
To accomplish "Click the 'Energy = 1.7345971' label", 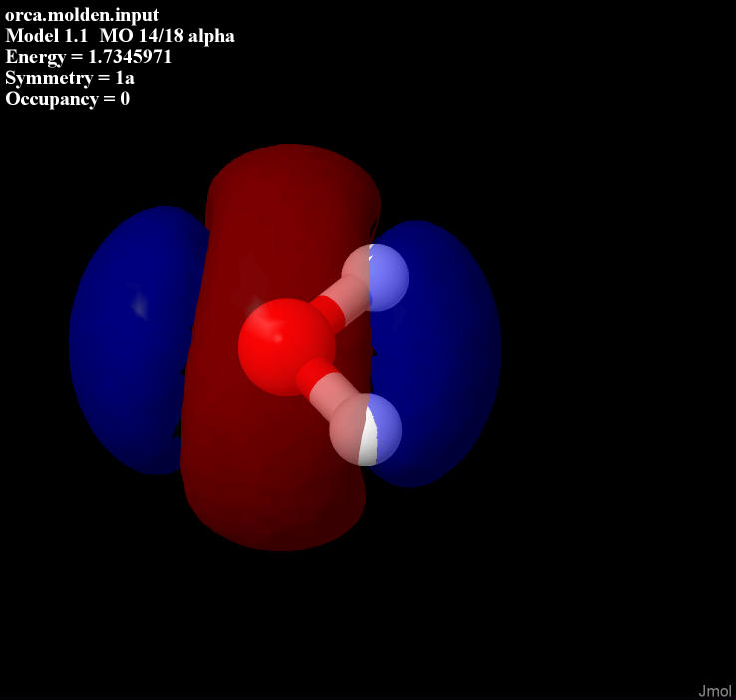I will click(88, 57).
